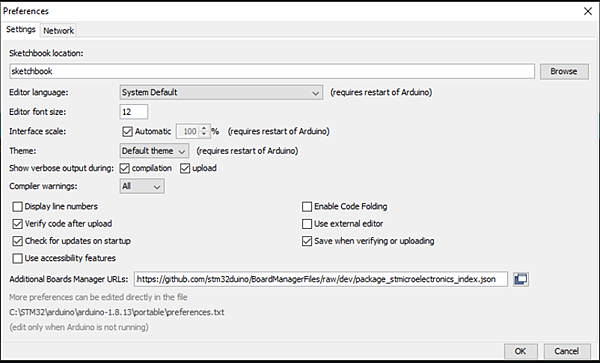Click the Additional Boards Manager URLs field
The height and width of the screenshot is (363, 600).
pyautogui.click(x=321, y=279)
